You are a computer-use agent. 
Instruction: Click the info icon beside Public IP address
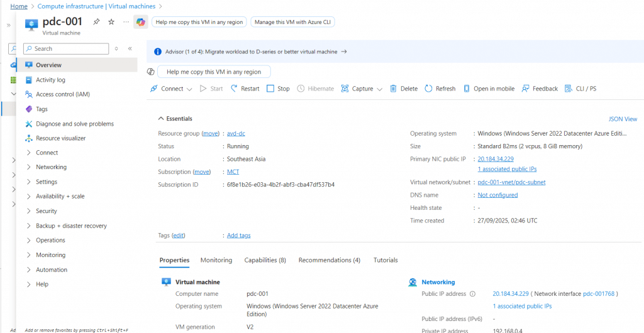point(472,293)
